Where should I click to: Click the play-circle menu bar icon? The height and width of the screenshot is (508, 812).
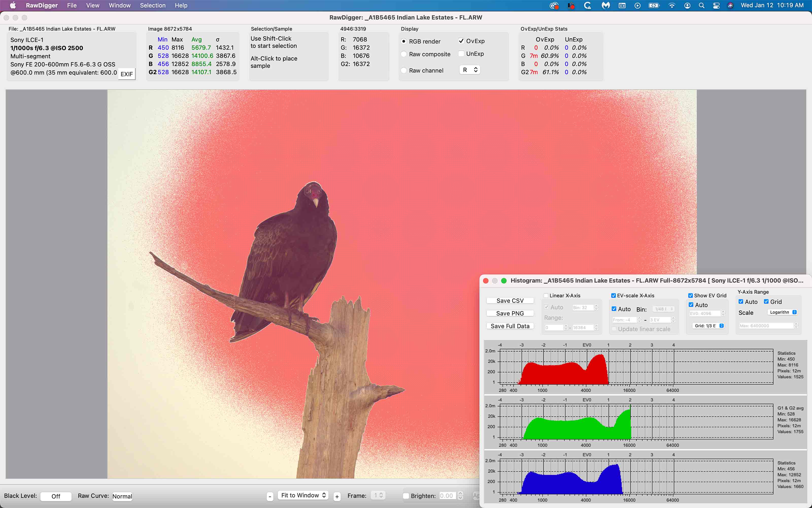click(x=637, y=5)
